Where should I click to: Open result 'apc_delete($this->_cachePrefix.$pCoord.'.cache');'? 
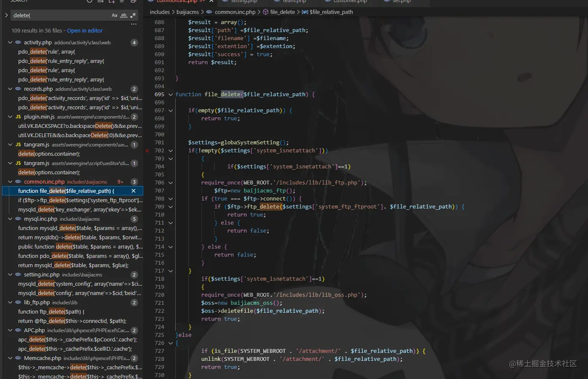[77, 340]
